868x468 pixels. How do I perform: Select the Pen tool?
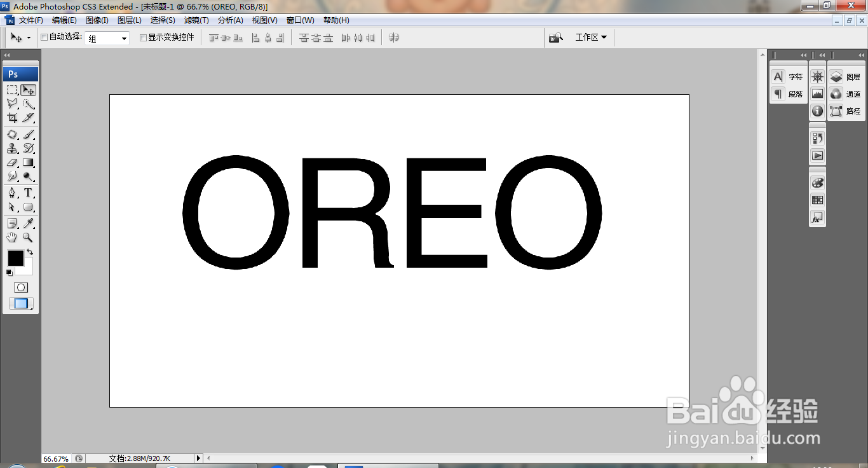12,193
